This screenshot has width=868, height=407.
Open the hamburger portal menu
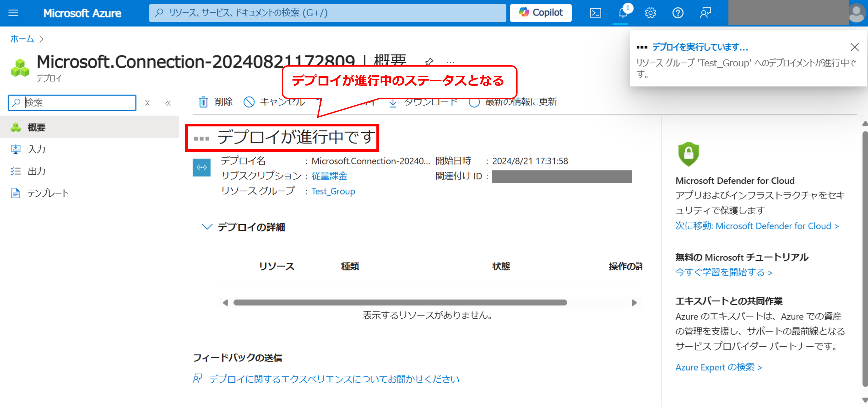[x=13, y=13]
